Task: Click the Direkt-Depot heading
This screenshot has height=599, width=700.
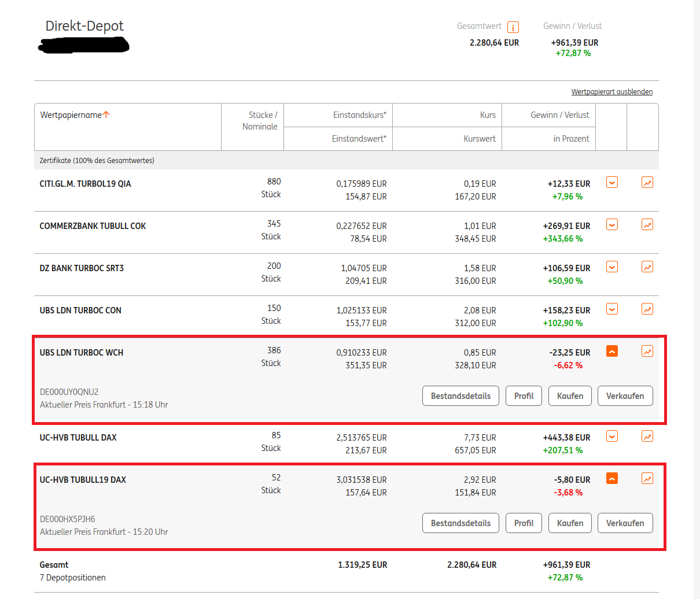Action: 84,26
